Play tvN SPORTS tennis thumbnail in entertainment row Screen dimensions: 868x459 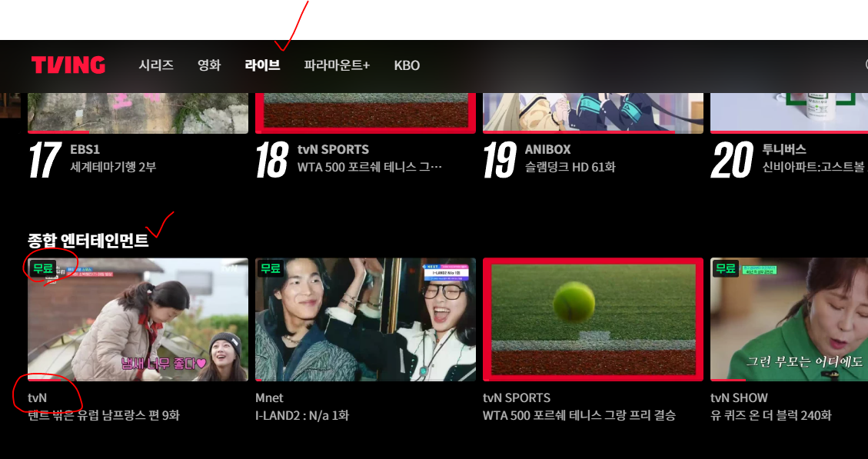pos(593,320)
